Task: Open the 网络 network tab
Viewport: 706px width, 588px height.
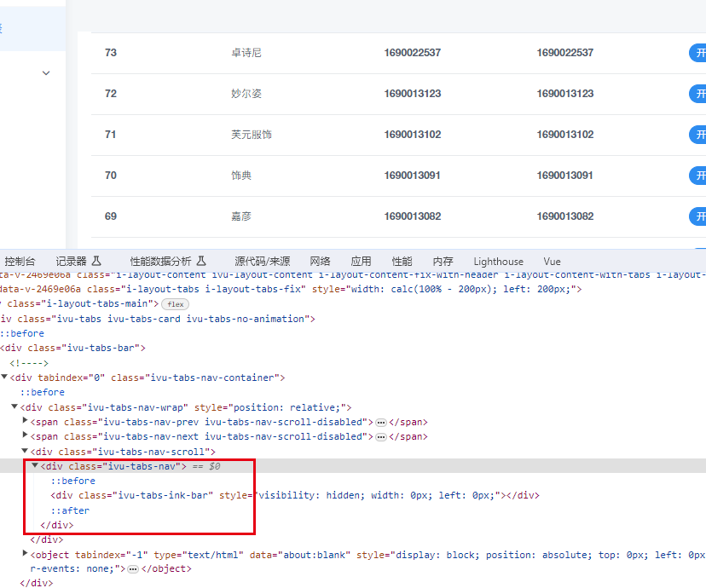Action: [x=320, y=262]
